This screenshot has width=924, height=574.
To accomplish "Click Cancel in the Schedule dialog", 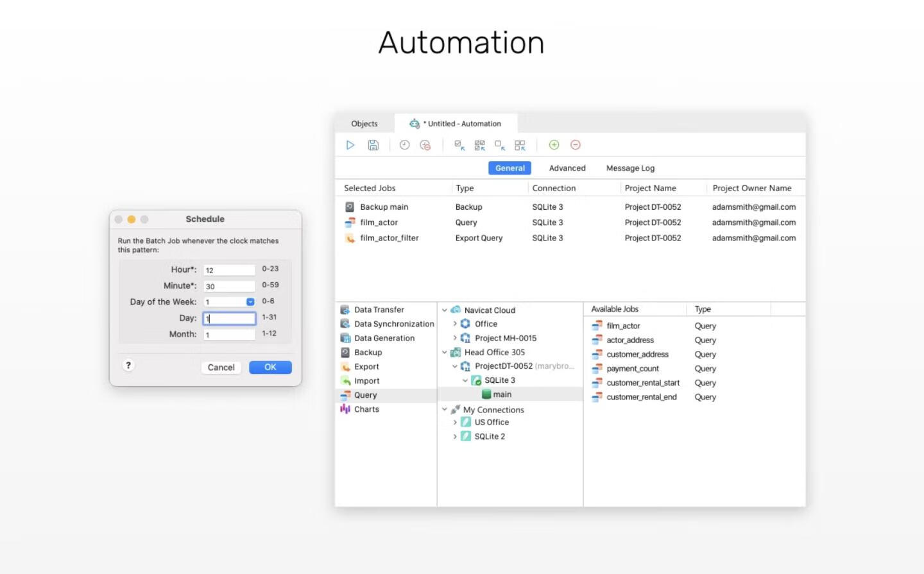I will click(221, 367).
